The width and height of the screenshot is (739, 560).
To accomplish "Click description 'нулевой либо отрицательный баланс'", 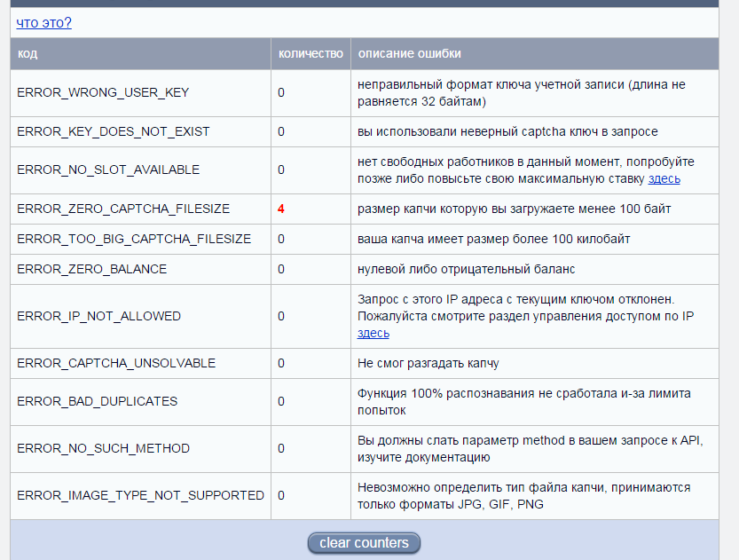I will (466, 269).
